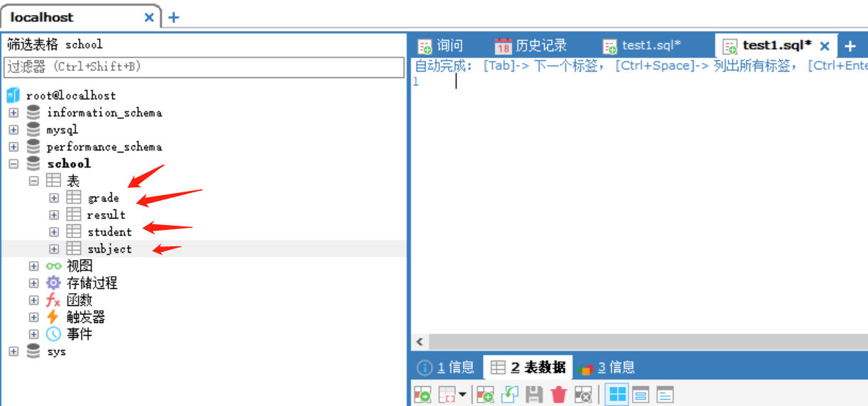Expand the sys database node
Screen dimensions: 868x406
(x=13, y=351)
